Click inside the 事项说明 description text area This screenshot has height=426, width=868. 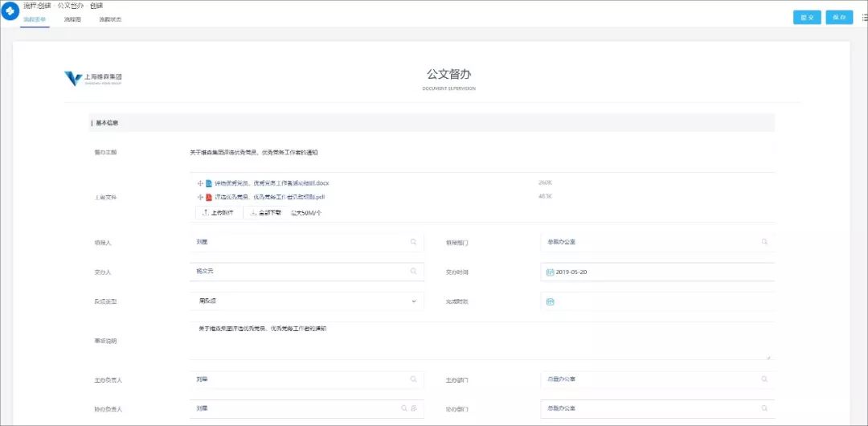(481, 342)
